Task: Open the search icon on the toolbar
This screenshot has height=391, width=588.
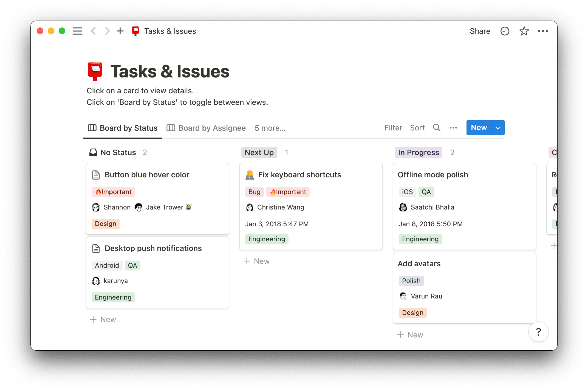Action: pos(437,128)
